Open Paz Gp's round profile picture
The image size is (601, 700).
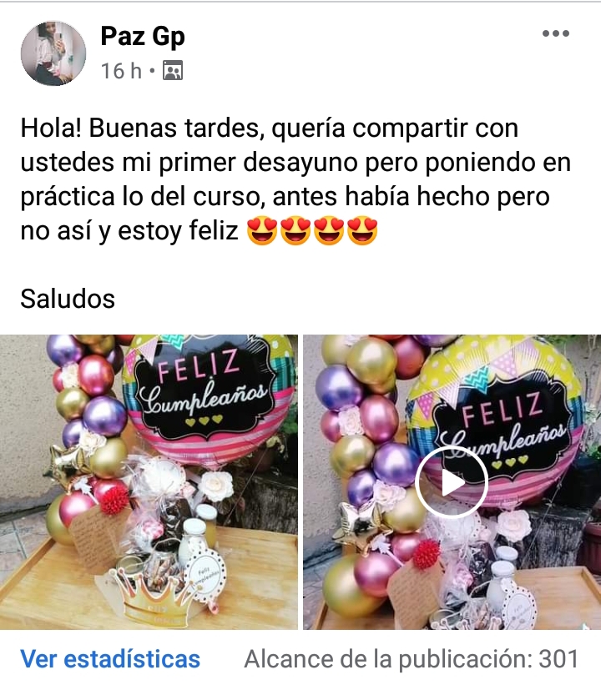53,53
